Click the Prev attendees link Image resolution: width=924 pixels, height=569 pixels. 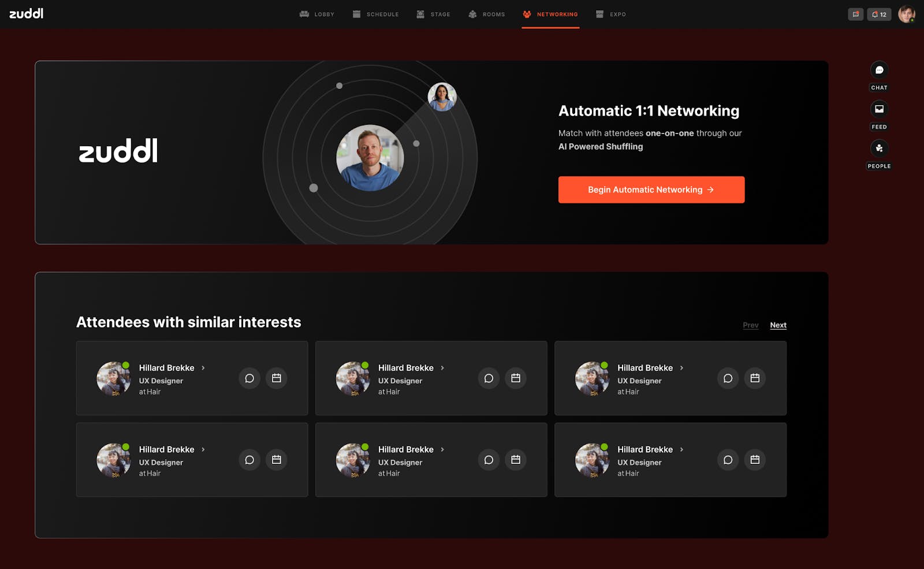point(751,325)
